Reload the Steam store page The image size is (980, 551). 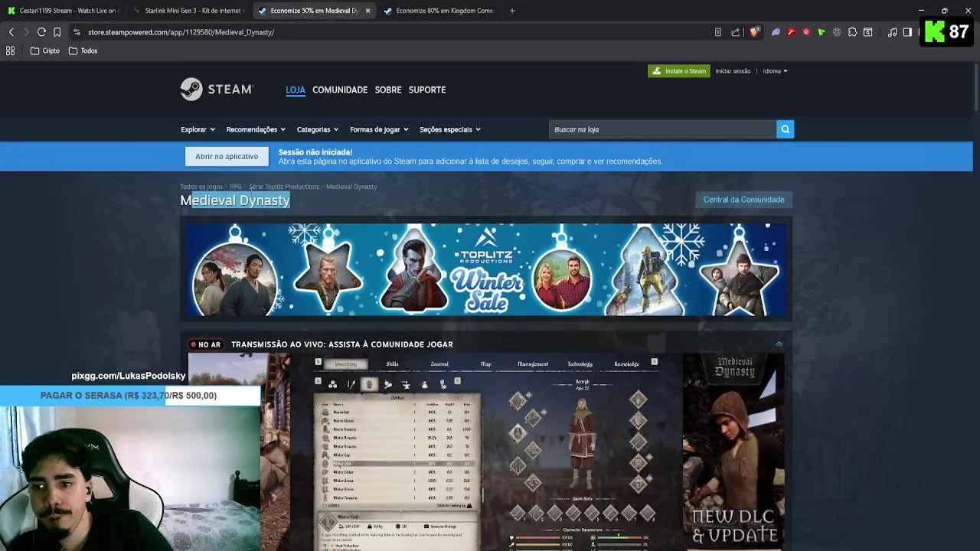41,32
